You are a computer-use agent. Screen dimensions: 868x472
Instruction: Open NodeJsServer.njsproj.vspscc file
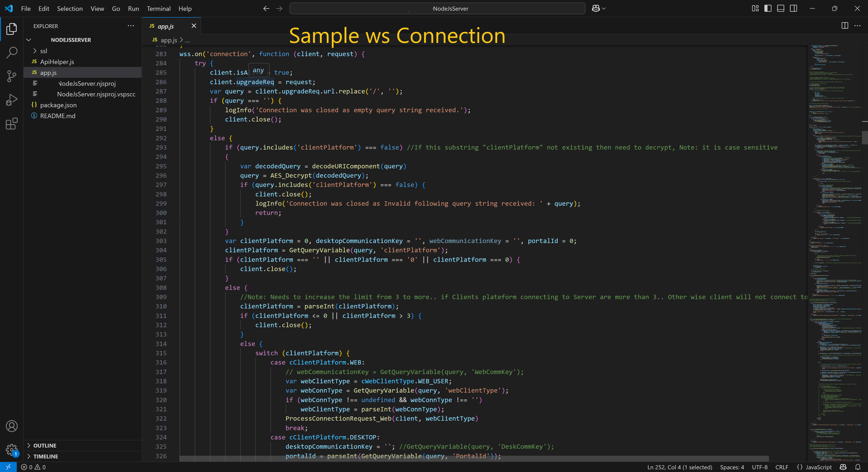click(x=83, y=94)
